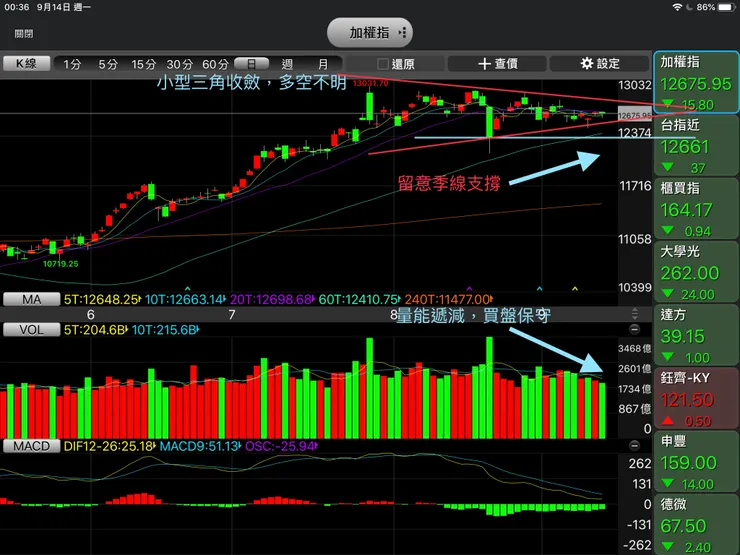
Task: Tap the 20T:12698.68 moving average value
Action: click(x=272, y=299)
